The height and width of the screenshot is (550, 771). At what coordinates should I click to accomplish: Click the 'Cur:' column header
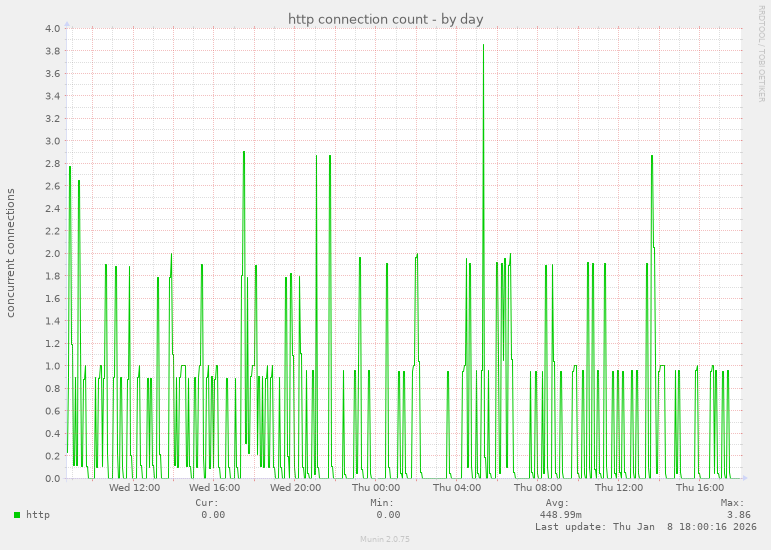[207, 503]
